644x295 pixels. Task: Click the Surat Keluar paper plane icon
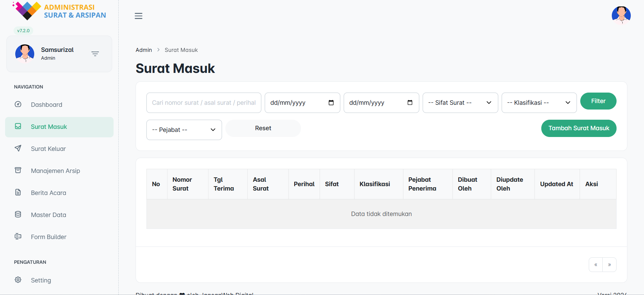click(18, 149)
